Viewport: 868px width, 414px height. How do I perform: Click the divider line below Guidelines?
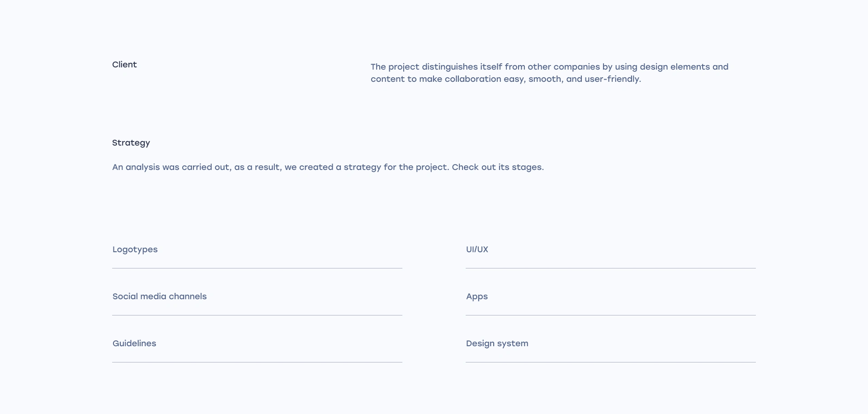257,362
